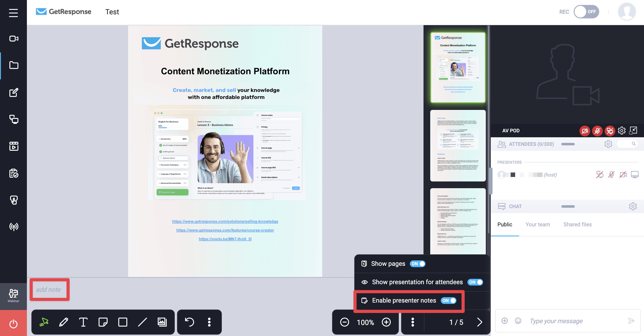The height and width of the screenshot is (336, 644).
Task: Open the screen sharing sidebar icon
Action: 13,119
